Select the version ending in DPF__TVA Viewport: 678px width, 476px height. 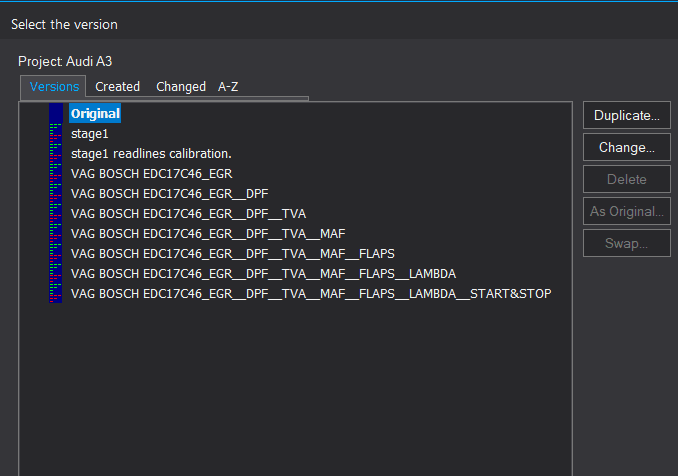point(189,214)
